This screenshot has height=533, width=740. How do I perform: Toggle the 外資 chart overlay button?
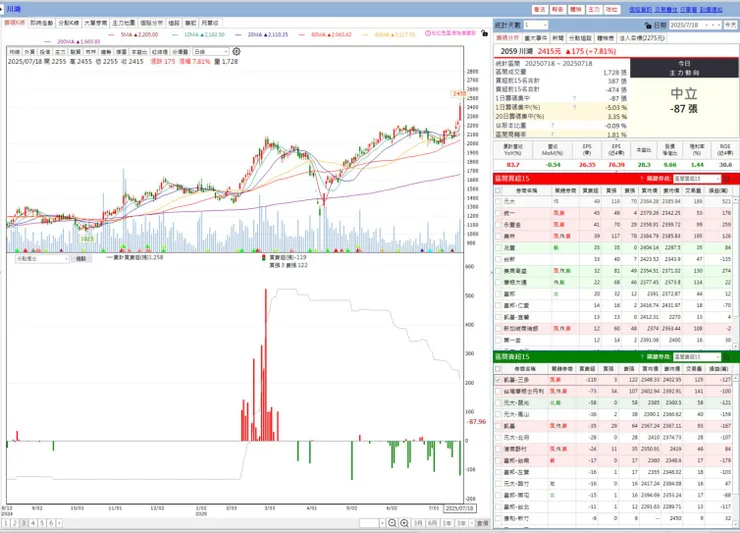[29, 51]
